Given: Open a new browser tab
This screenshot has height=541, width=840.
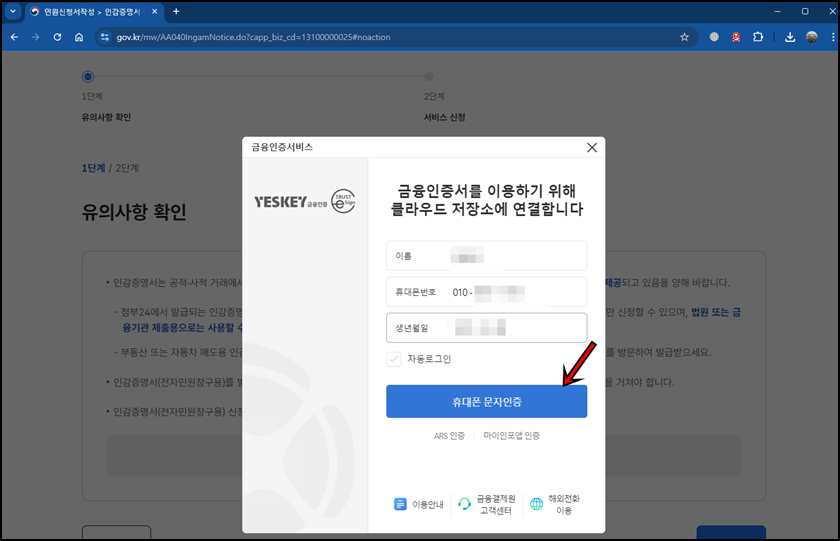Looking at the screenshot, I should click(x=176, y=11).
